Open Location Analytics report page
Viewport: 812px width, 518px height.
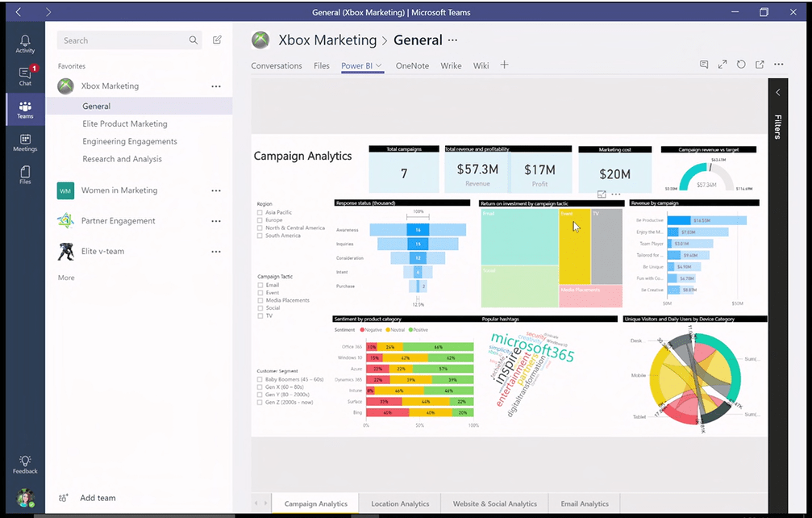400,503
